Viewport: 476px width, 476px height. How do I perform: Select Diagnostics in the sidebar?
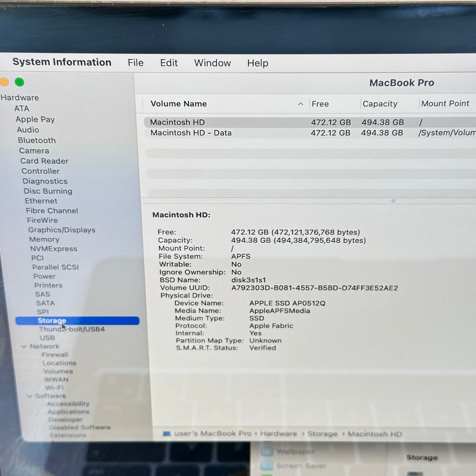(45, 181)
